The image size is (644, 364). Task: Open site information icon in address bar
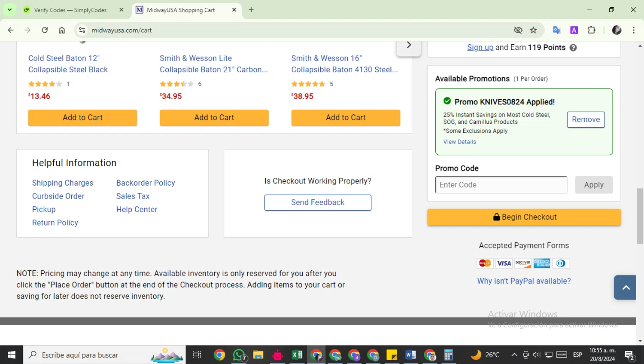coord(82,30)
